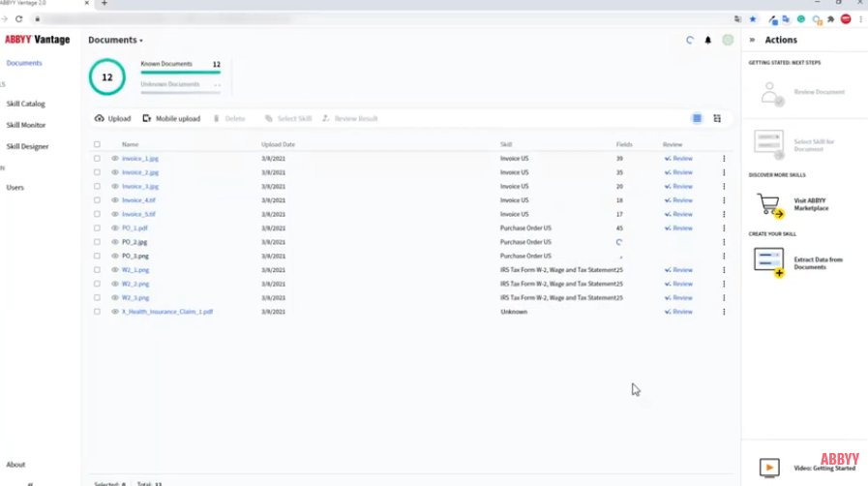Collapse the Actions panel with the double chevron
Viewport: 868px width, 486px height.
(752, 40)
